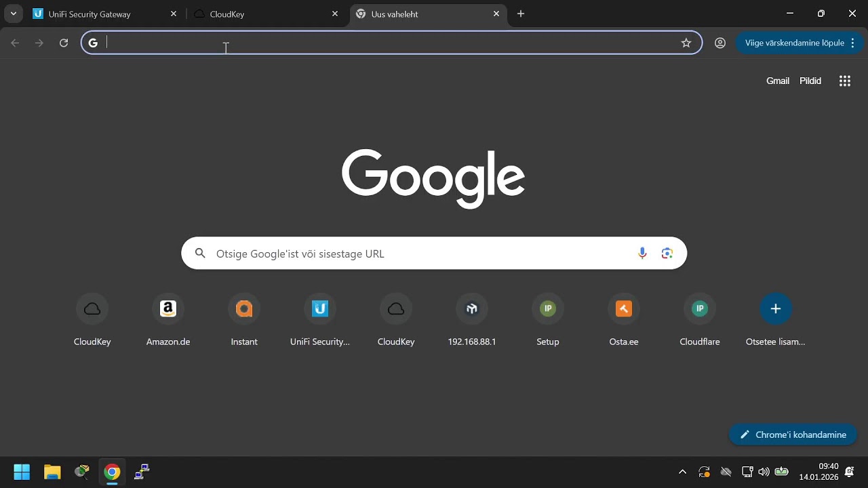Open the 192.168.88.1 shortcut
This screenshot has height=488, width=868.
click(x=472, y=320)
